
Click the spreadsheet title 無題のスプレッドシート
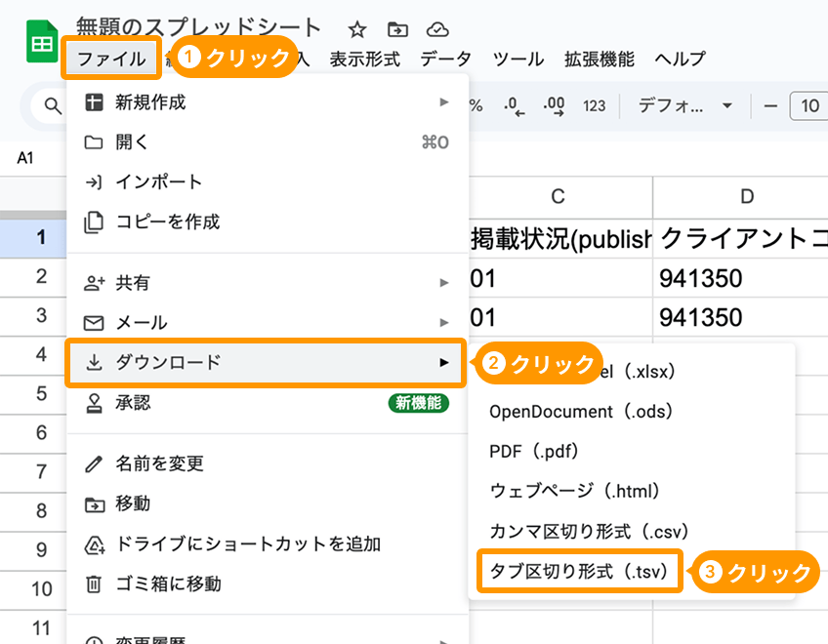[198, 26]
